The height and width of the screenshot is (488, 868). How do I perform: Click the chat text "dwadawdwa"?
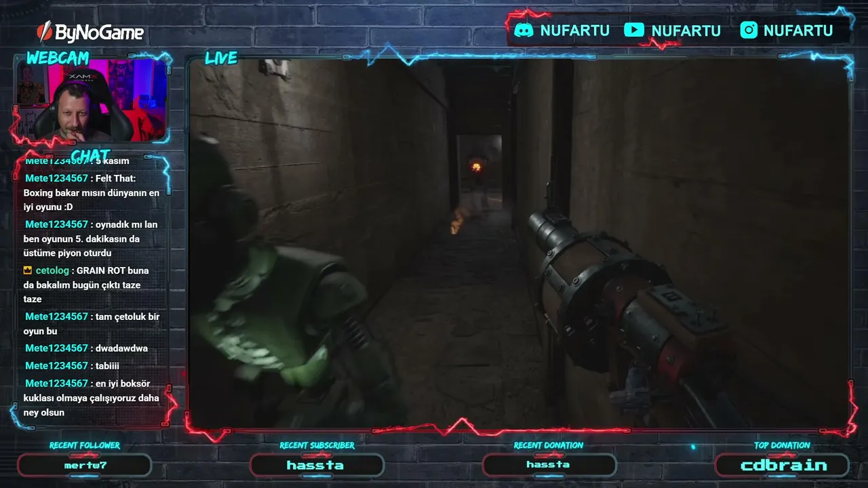(122, 348)
